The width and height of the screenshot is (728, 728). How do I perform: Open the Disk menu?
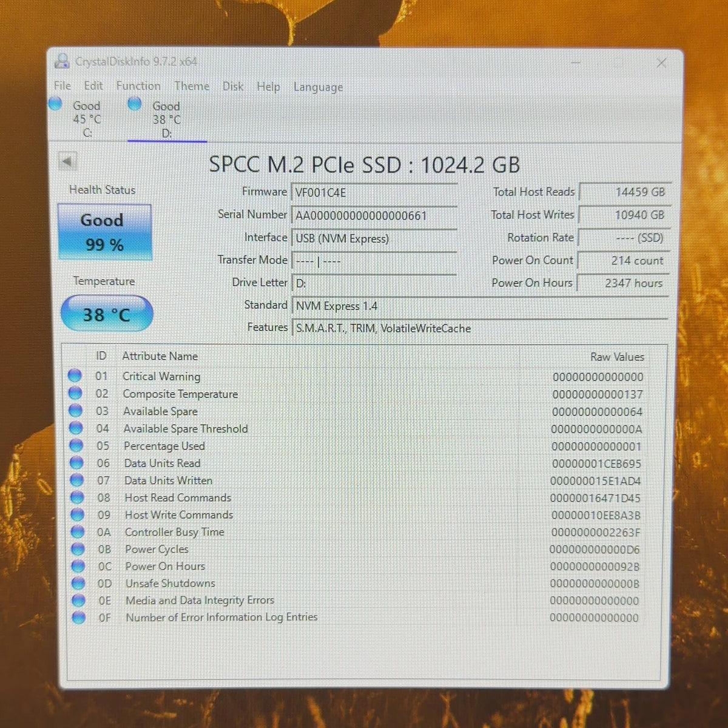pos(233,86)
